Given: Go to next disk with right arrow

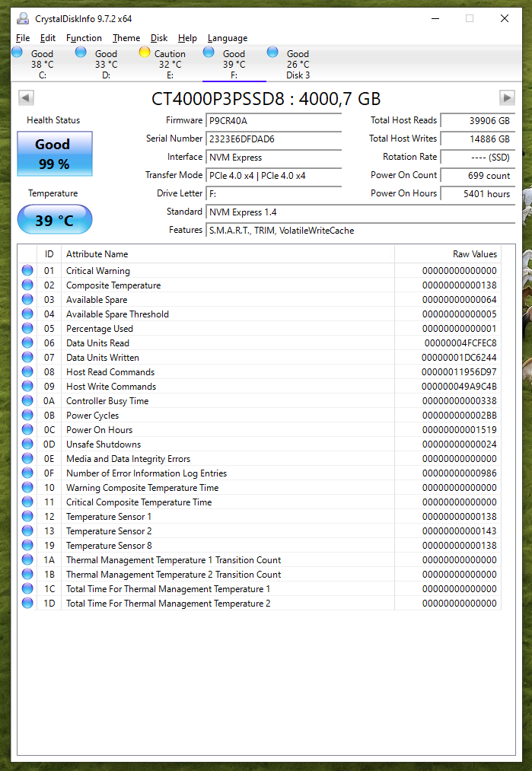Looking at the screenshot, I should click(x=507, y=97).
